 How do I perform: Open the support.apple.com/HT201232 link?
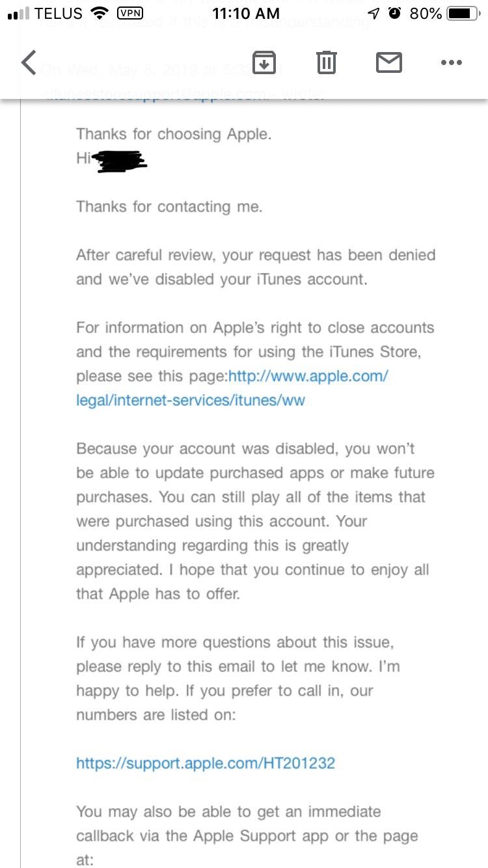(x=206, y=763)
